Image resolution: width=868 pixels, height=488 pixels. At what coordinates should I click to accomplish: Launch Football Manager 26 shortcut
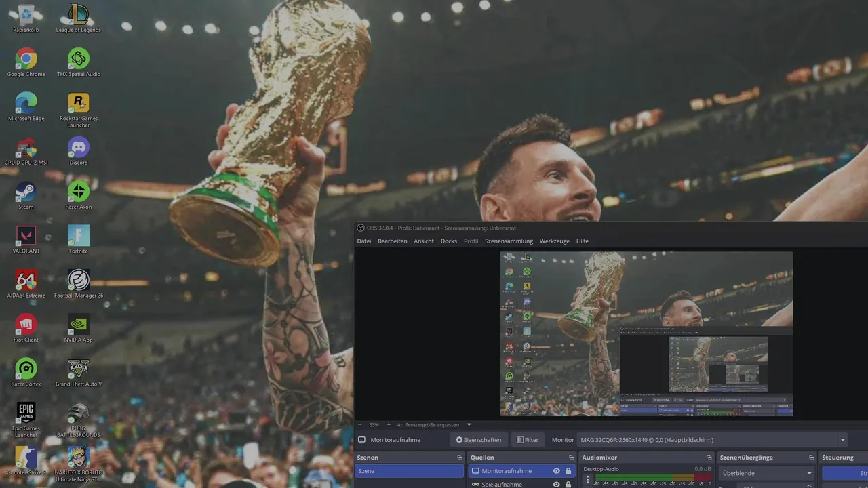78,283
